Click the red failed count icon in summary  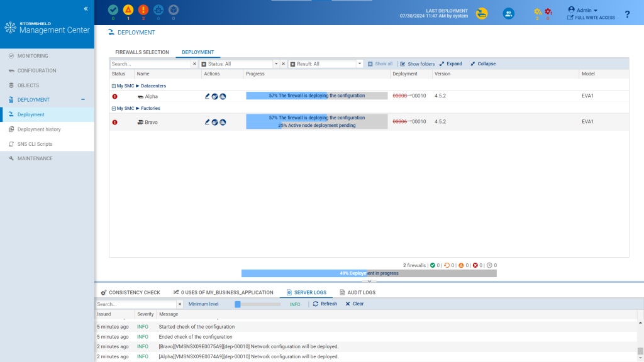(475, 266)
